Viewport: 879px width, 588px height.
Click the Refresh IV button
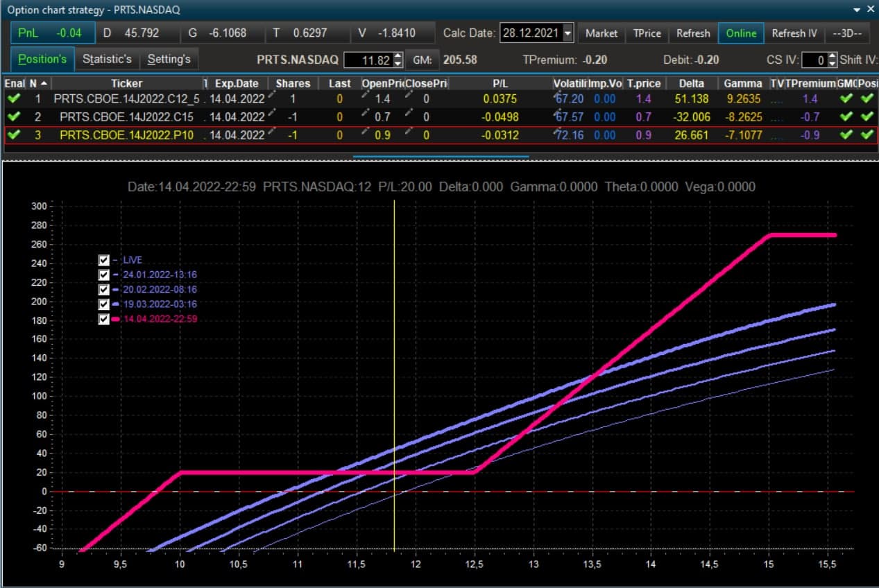[794, 33]
